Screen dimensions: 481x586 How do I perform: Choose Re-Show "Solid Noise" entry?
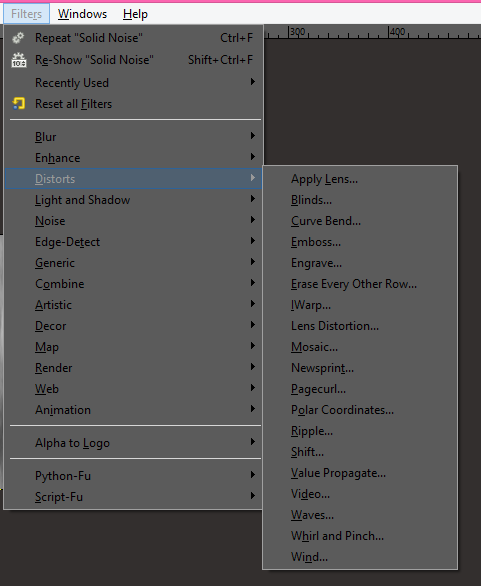[133, 60]
